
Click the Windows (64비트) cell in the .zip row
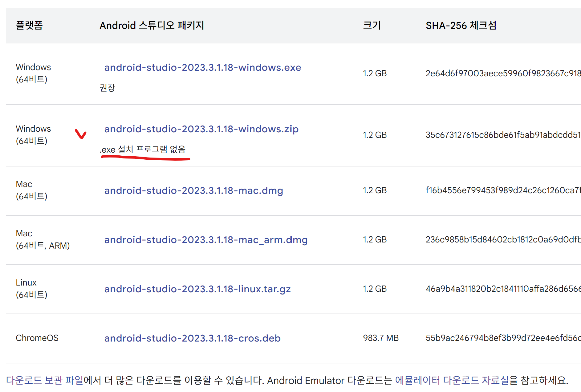[33, 135]
